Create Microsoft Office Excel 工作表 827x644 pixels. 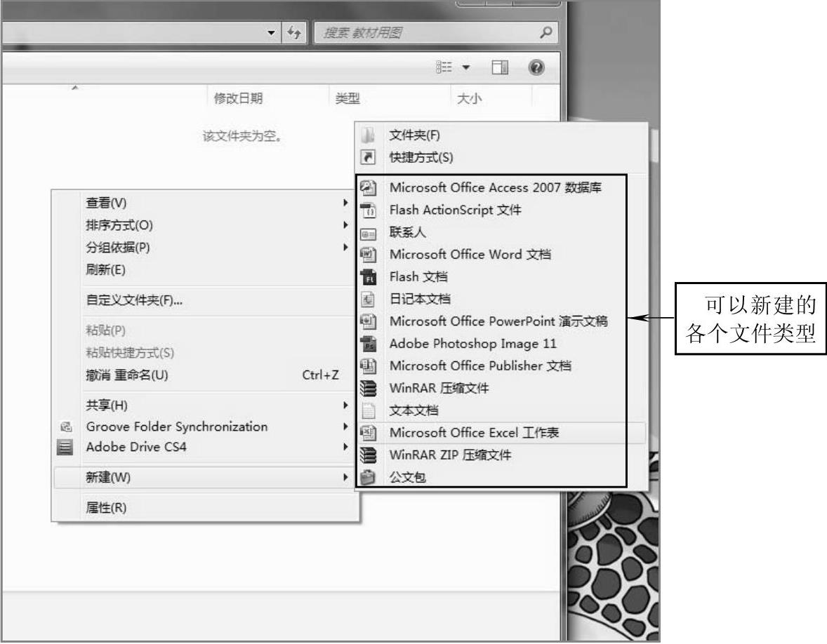[501, 433]
